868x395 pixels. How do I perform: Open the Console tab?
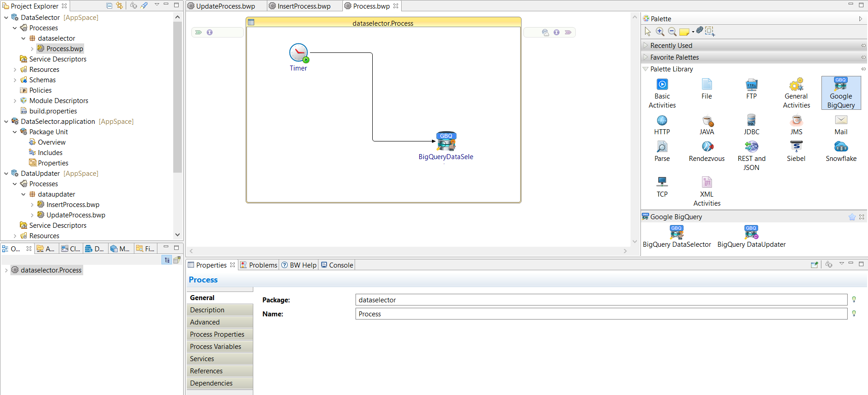337,265
